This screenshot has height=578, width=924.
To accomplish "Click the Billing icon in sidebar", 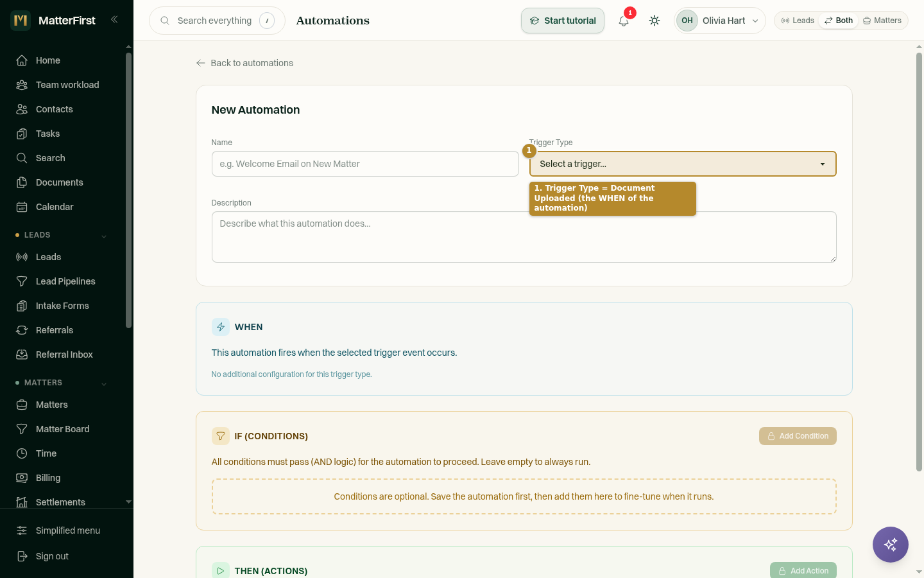I will coord(22,478).
